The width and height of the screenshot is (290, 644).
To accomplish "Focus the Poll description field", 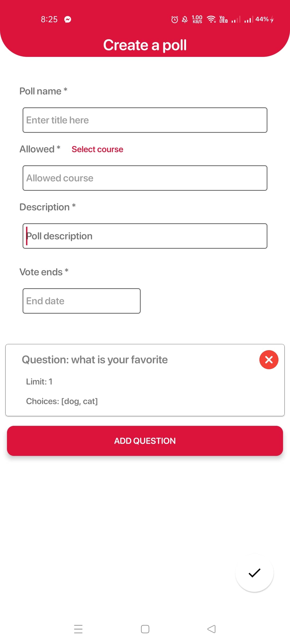I will pyautogui.click(x=145, y=236).
